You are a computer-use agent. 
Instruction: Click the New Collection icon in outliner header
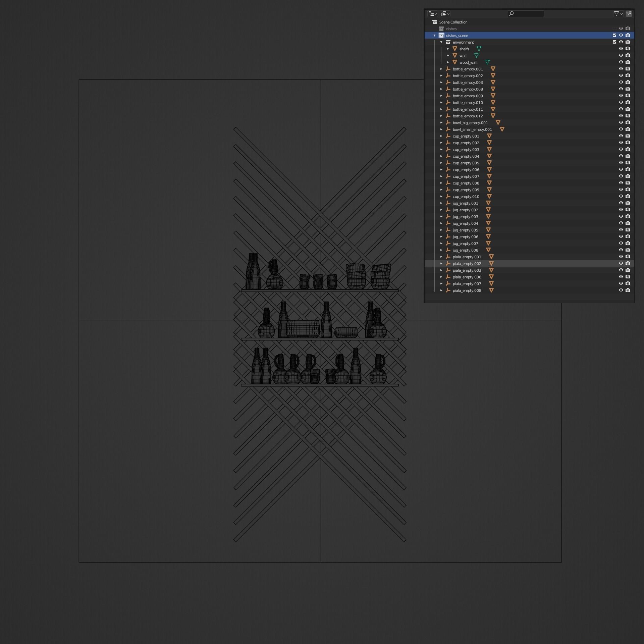point(629,14)
